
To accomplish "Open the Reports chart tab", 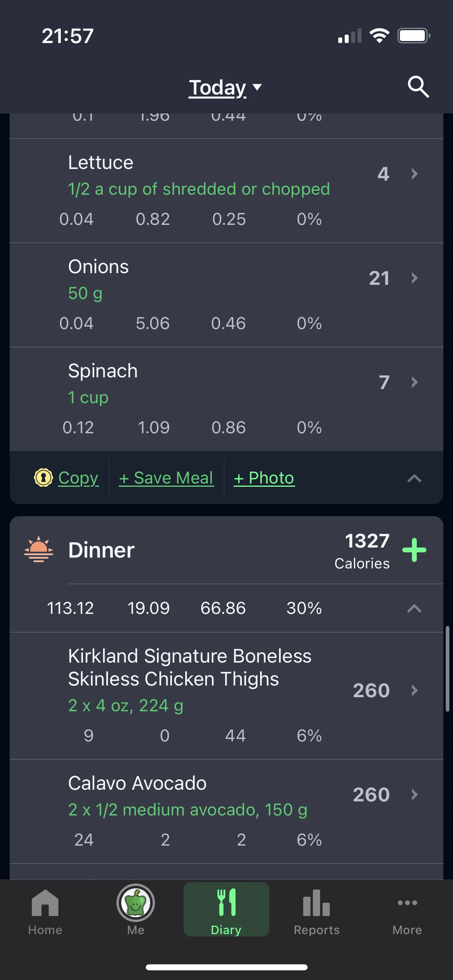I will [x=316, y=911].
